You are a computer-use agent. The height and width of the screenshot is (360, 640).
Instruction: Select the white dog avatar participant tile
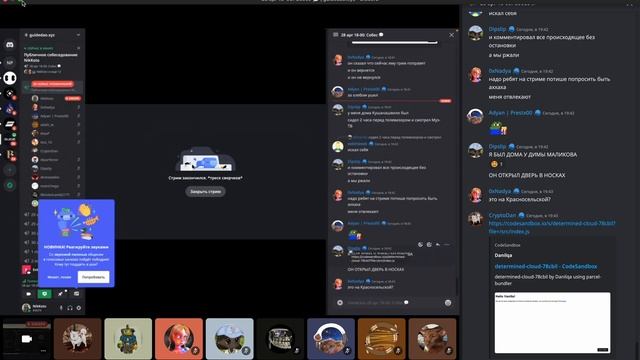point(78,339)
